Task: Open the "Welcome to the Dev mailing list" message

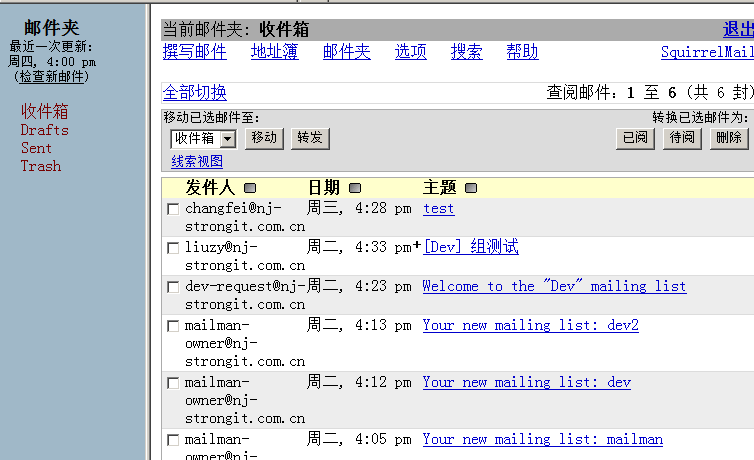Action: [x=554, y=286]
